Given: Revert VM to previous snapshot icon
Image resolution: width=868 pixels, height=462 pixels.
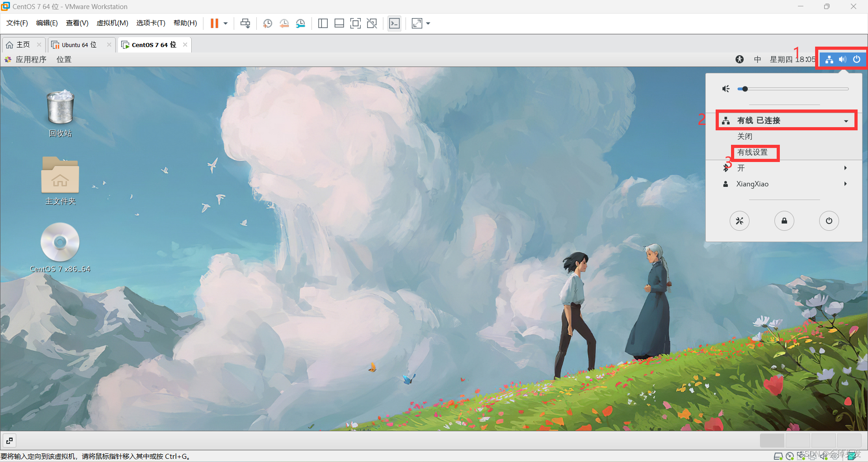Looking at the screenshot, I should 284,24.
